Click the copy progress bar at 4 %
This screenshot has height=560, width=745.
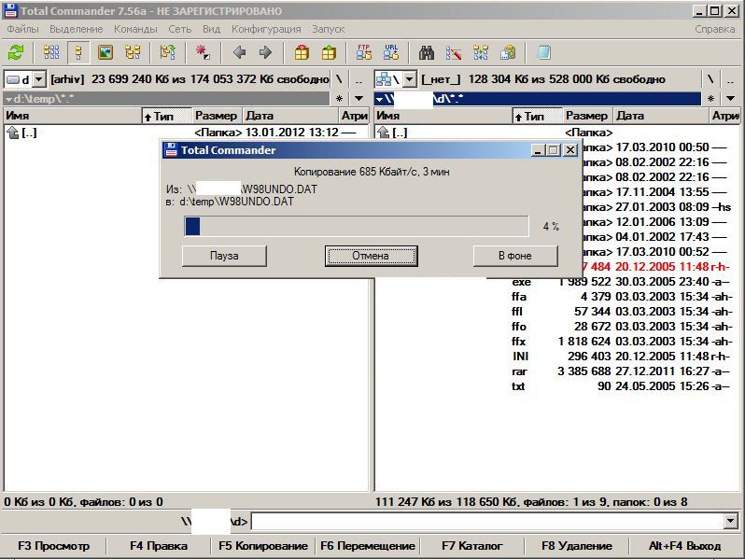click(x=357, y=226)
